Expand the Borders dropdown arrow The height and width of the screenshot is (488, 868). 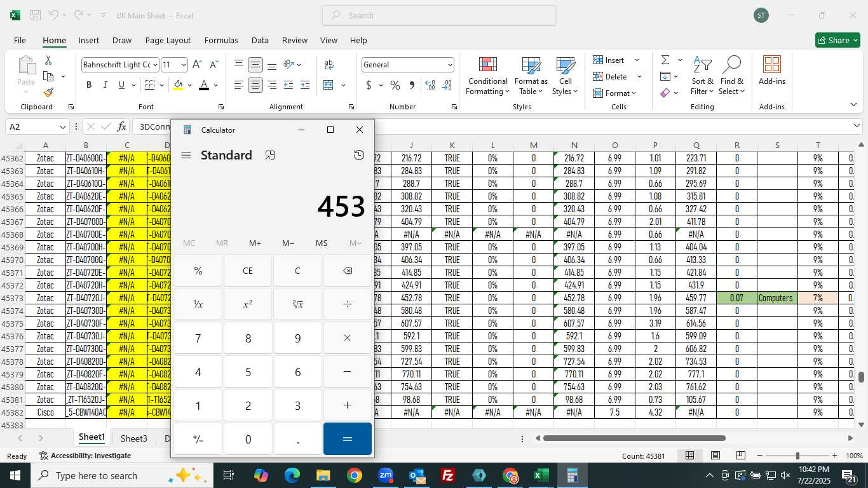click(x=161, y=85)
